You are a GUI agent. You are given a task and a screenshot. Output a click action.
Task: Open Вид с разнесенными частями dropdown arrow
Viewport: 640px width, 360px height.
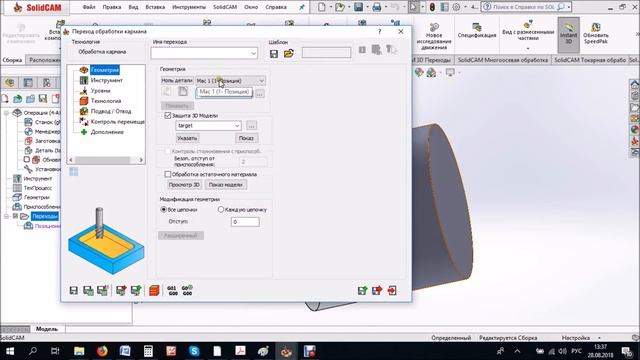(x=528, y=49)
